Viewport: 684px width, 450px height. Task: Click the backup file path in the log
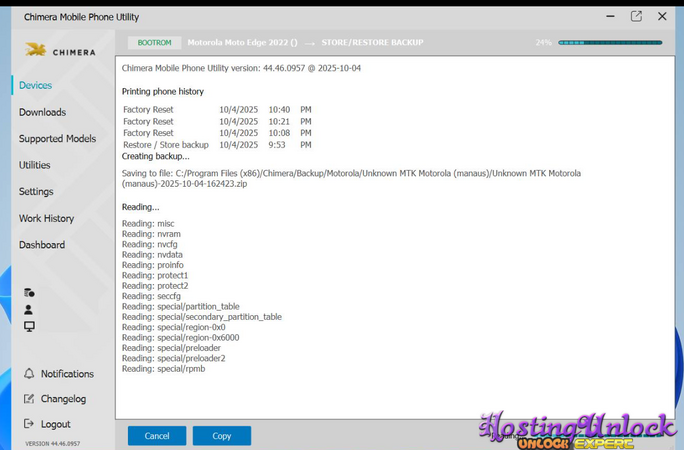point(350,179)
